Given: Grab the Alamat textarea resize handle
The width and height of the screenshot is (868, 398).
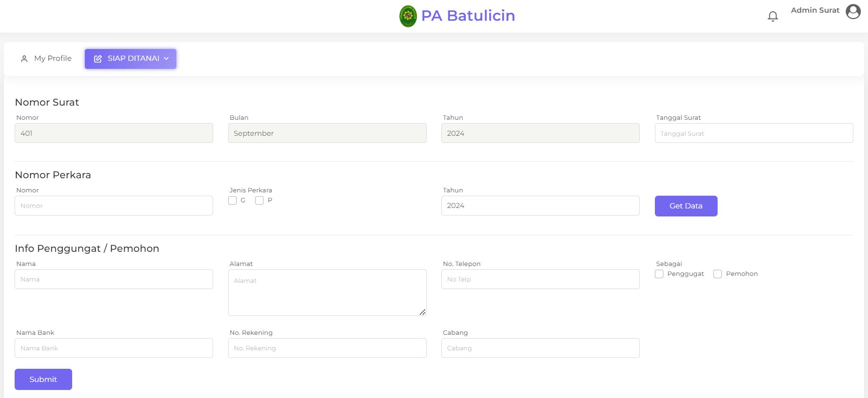Looking at the screenshot, I should (x=422, y=312).
